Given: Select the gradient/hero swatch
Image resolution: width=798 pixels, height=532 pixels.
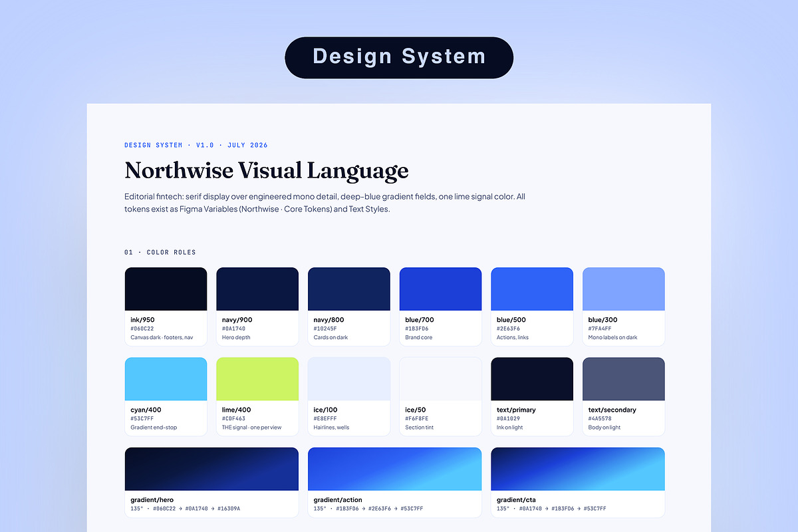Looking at the screenshot, I should (211, 482).
